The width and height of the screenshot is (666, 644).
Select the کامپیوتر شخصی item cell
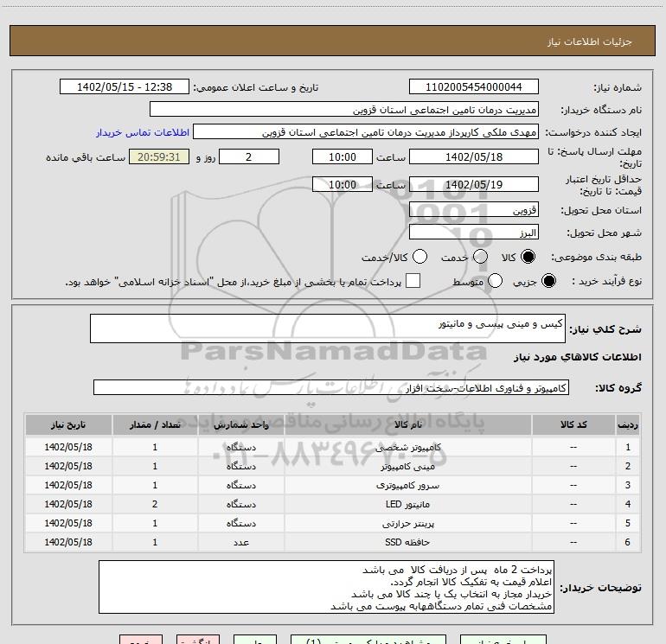pyautogui.click(x=407, y=447)
